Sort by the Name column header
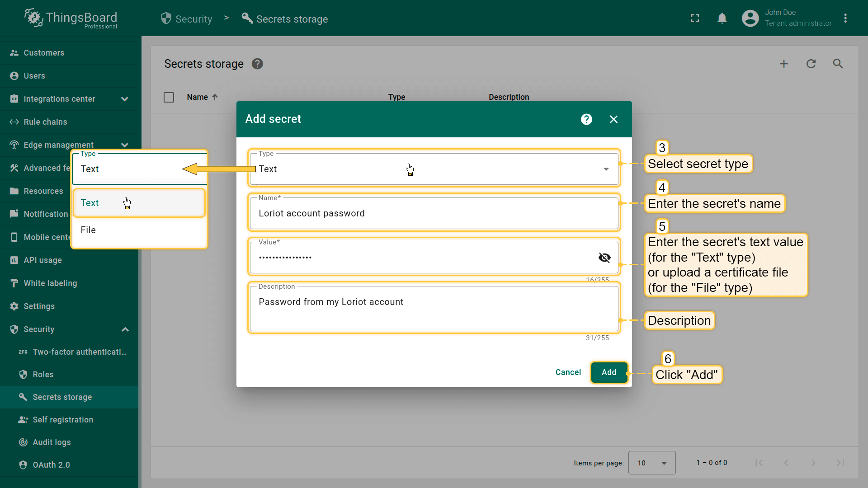Viewport: 868px width, 488px height. 198,97
